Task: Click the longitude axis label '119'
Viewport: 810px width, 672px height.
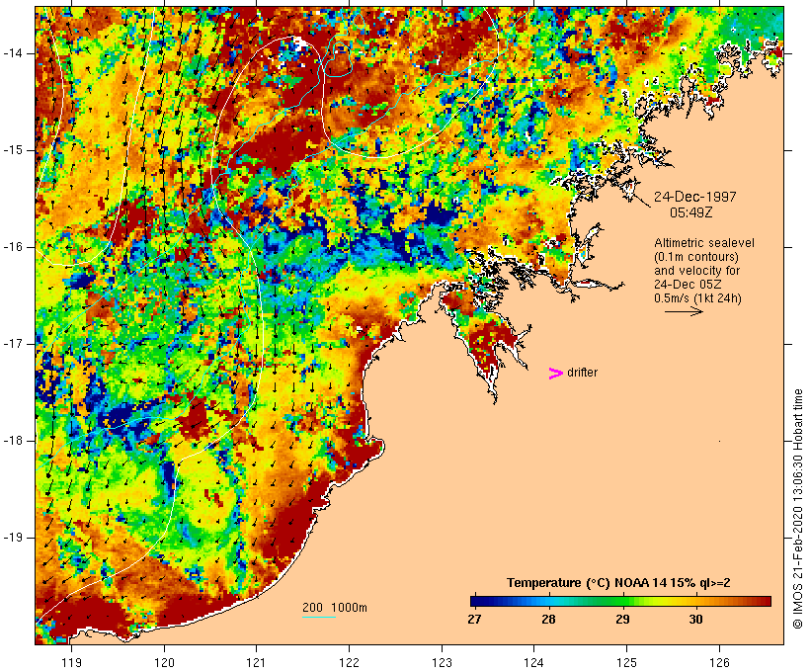Action: pyautogui.click(x=71, y=662)
